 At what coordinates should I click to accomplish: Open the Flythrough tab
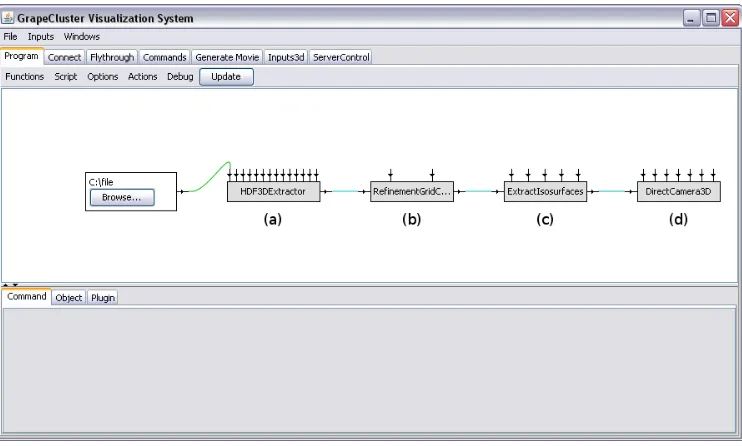[x=112, y=57]
